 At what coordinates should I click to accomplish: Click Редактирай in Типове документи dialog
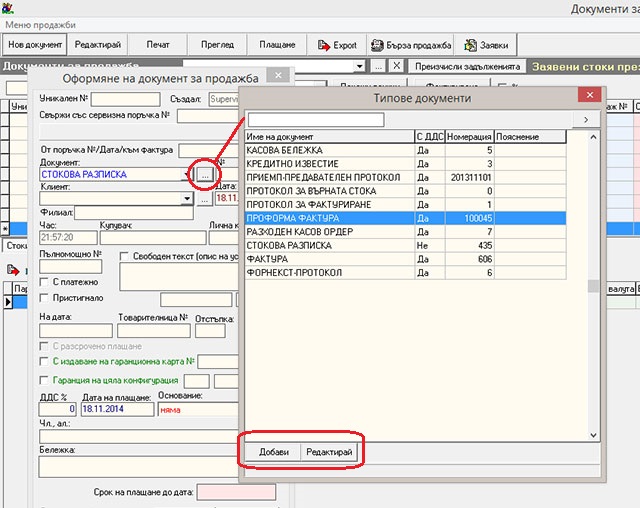329,452
